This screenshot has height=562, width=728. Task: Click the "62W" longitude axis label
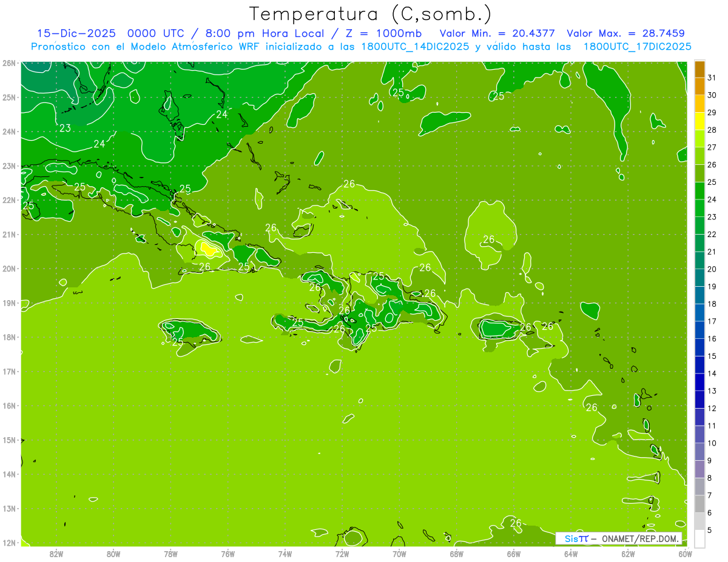[x=628, y=554]
